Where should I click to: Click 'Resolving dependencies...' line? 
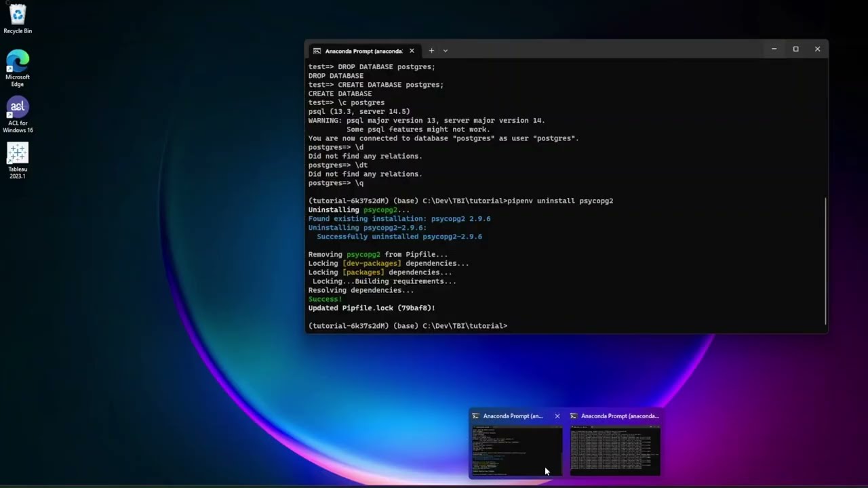pos(361,290)
